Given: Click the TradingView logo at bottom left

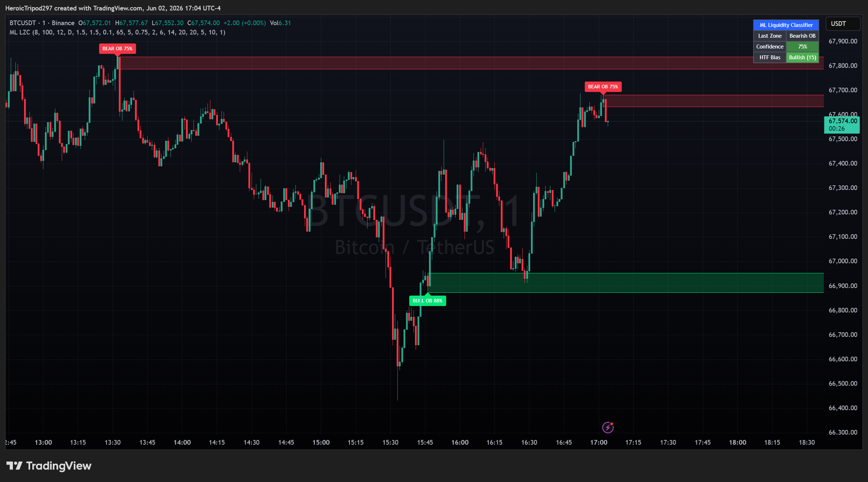Looking at the screenshot, I should [49, 466].
